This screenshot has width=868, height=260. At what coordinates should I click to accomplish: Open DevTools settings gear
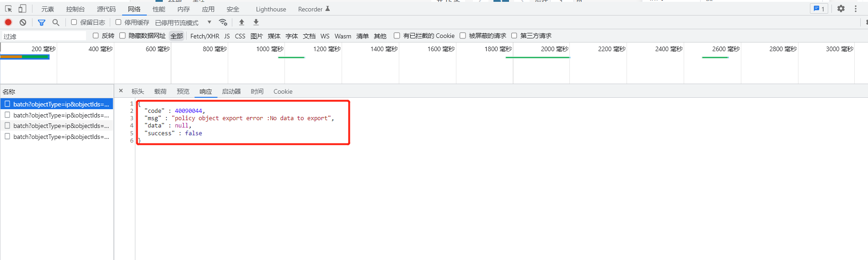[x=841, y=9]
